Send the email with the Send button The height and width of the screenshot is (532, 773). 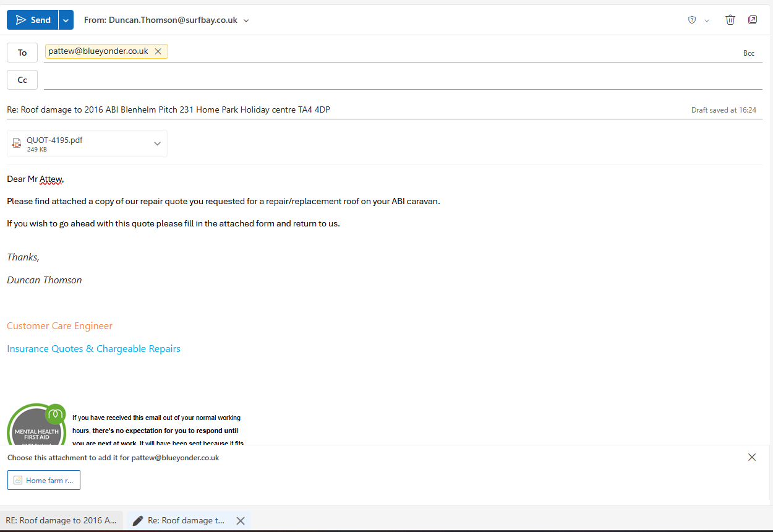33,20
